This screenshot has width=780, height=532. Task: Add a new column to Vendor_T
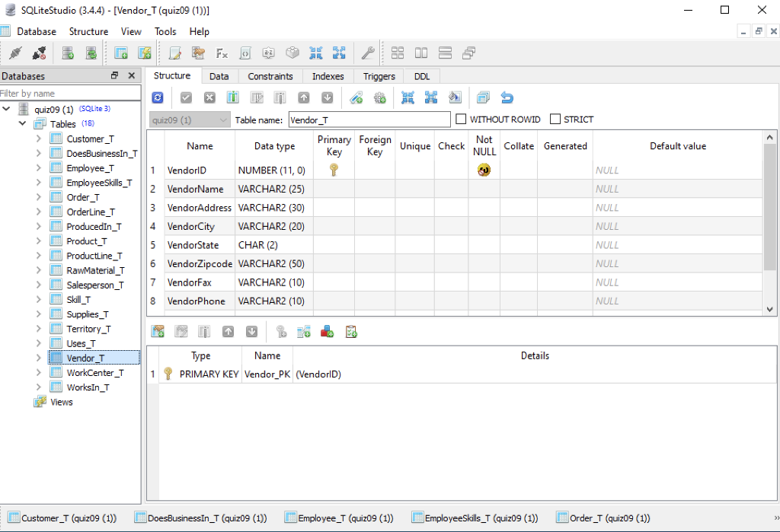[232, 97]
